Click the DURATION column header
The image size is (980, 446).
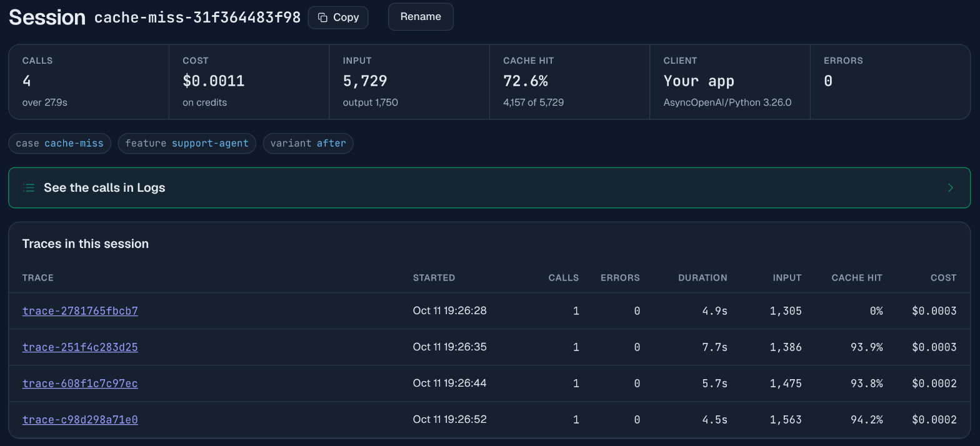click(x=702, y=278)
